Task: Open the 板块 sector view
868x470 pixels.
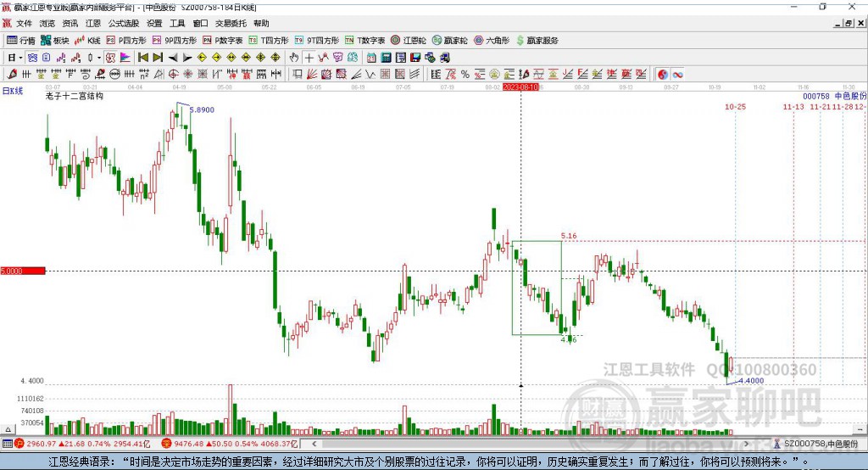Action: (55, 41)
